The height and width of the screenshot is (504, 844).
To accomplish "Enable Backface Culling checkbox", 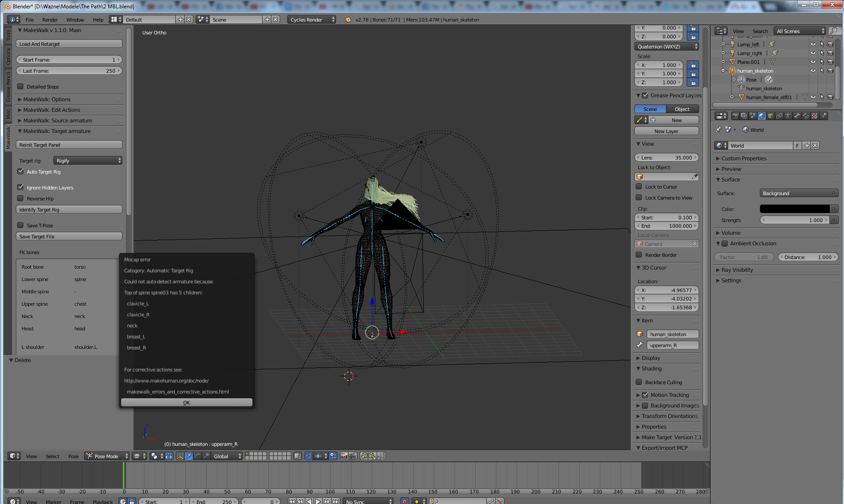I will pos(639,382).
